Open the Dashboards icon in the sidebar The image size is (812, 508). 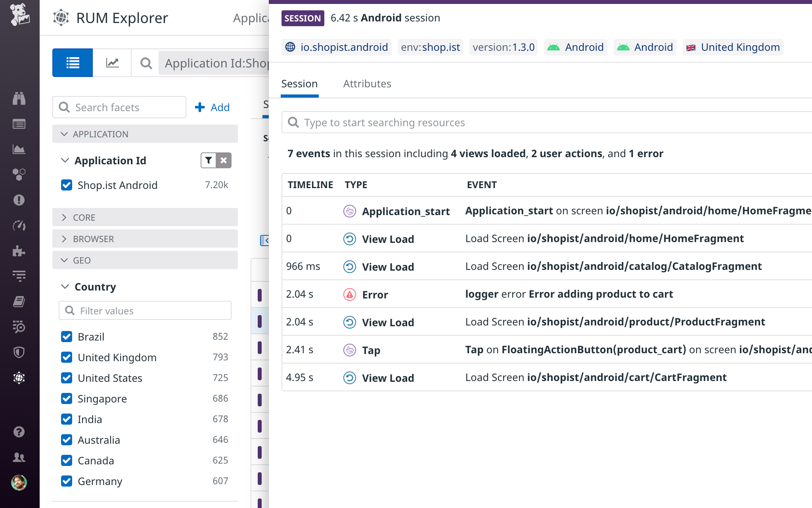[19, 150]
